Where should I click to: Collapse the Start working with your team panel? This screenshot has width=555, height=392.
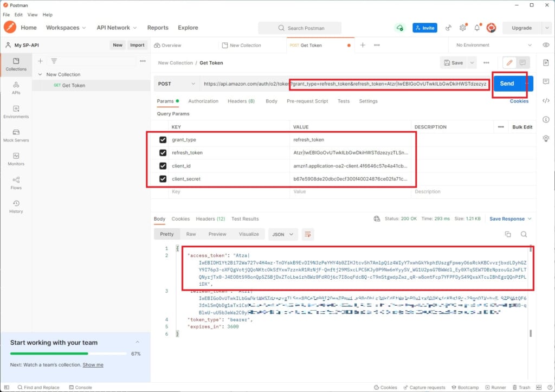137,342
